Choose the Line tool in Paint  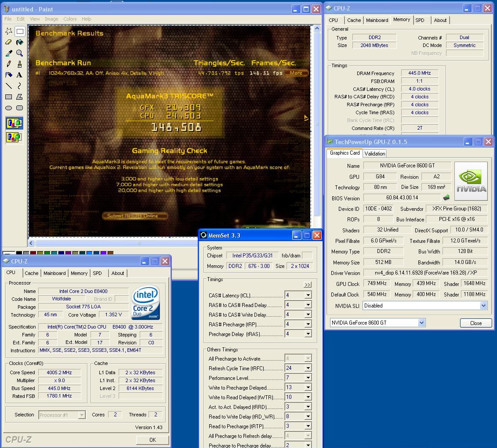pyautogui.click(x=9, y=86)
